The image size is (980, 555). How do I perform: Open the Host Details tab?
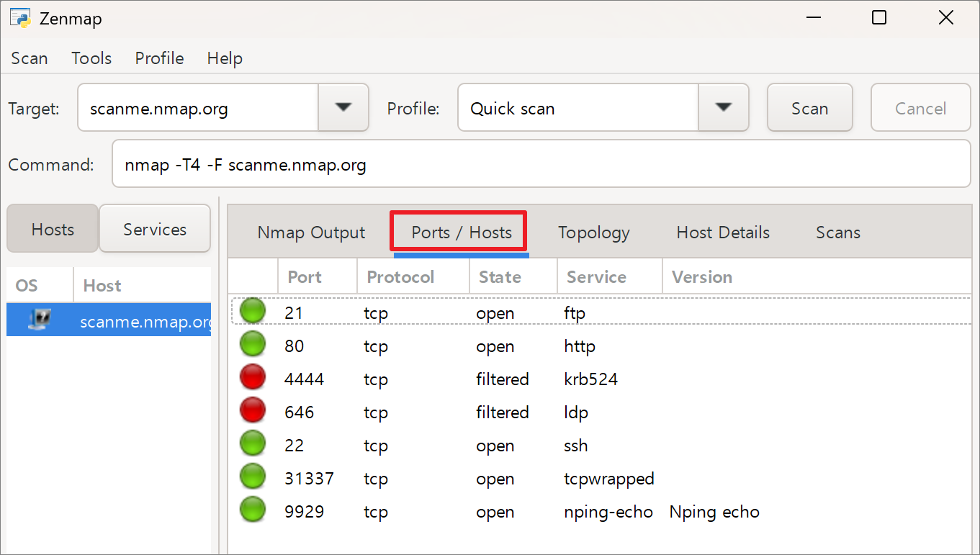point(723,233)
